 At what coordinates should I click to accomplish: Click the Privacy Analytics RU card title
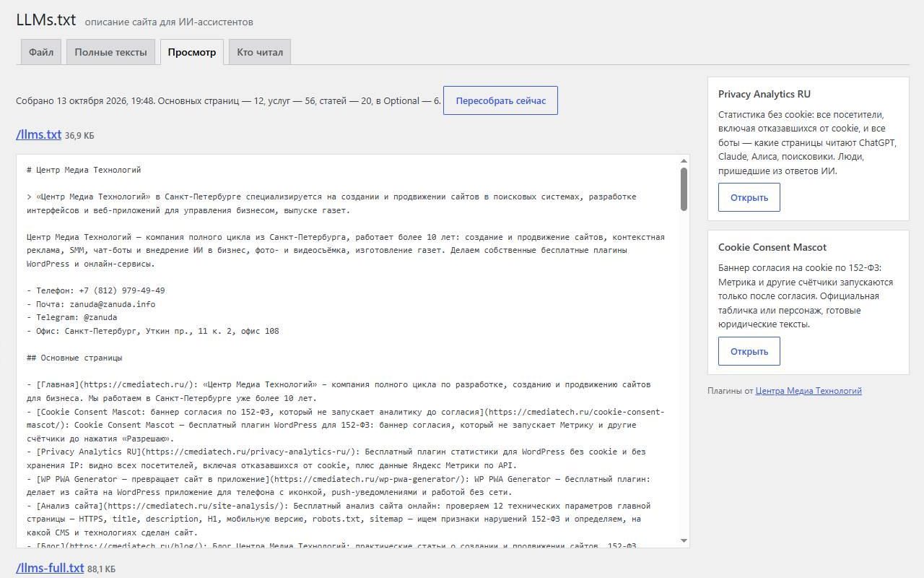coord(764,94)
